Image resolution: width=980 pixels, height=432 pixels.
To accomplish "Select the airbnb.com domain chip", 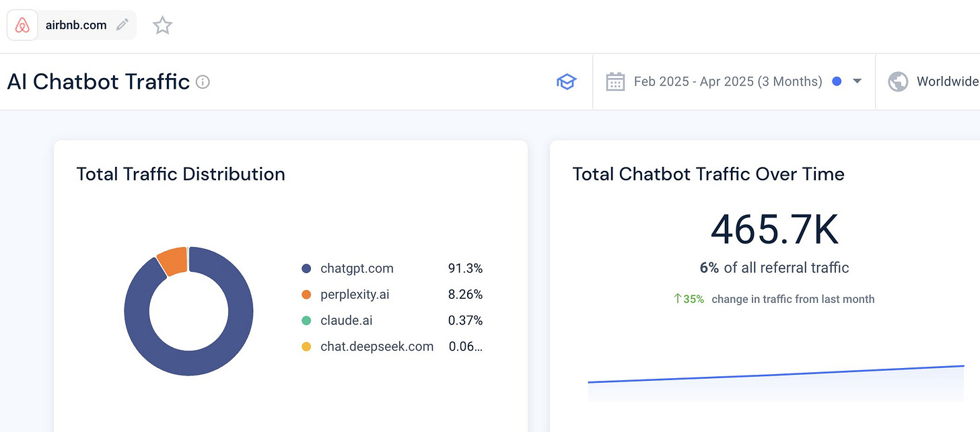I will (x=71, y=26).
